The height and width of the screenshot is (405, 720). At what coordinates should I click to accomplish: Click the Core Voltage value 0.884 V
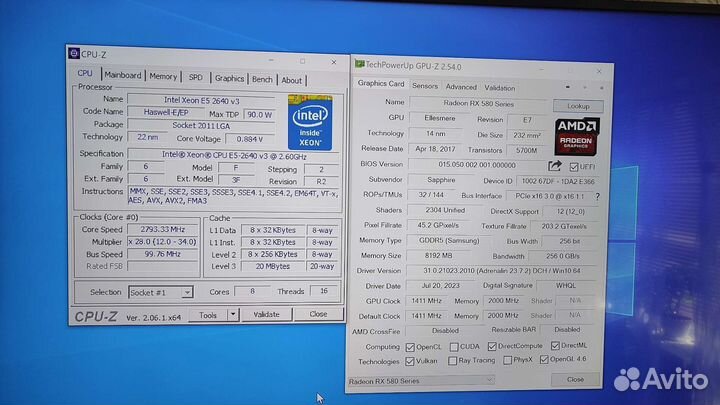point(250,139)
